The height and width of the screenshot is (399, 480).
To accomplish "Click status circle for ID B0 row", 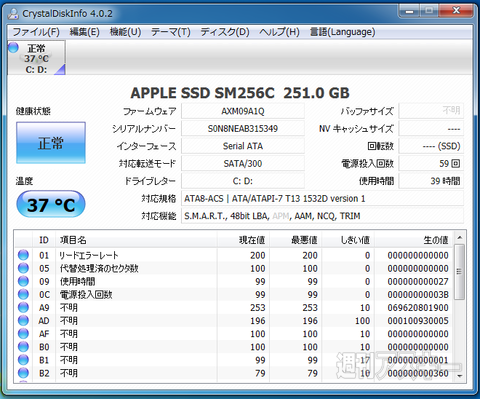I will [23, 347].
